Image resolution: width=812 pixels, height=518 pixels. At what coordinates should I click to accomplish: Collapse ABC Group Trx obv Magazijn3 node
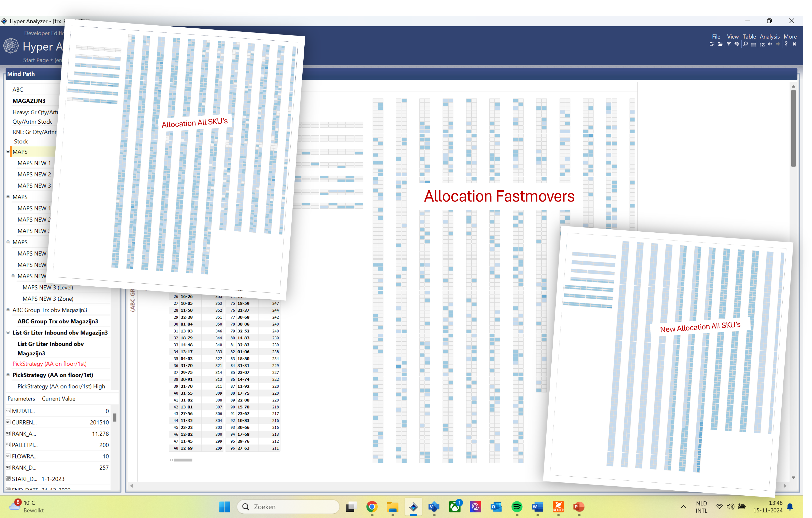point(8,310)
